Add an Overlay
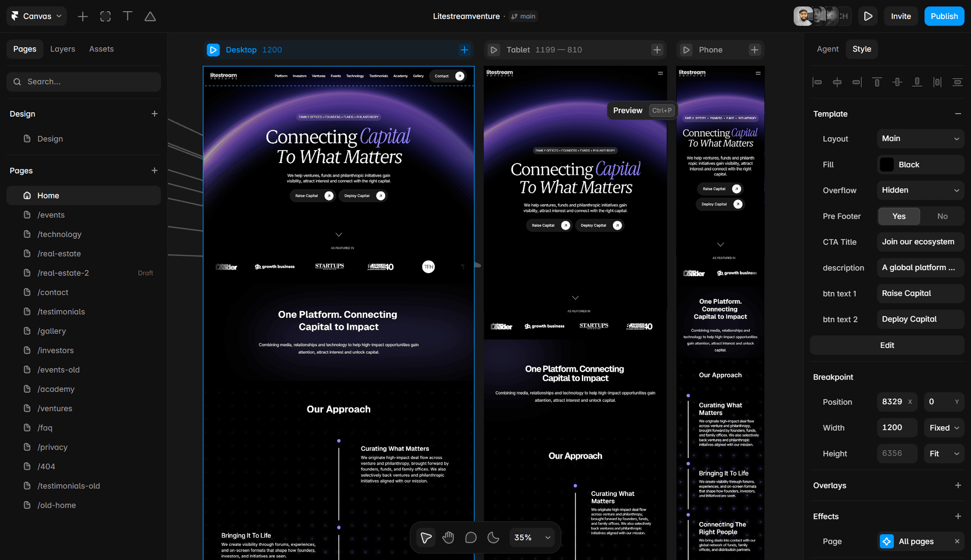This screenshot has width=971, height=560. point(958,485)
